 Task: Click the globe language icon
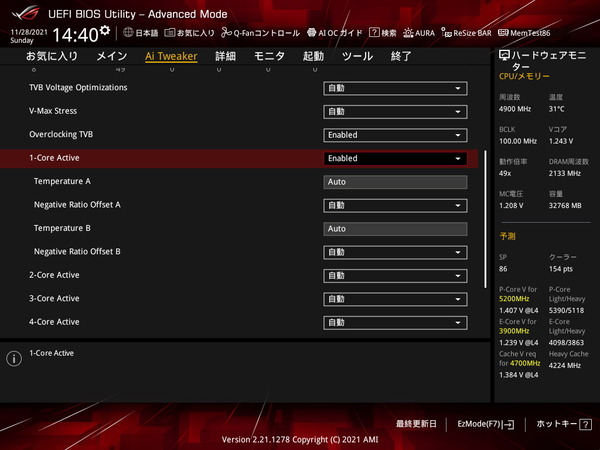click(x=128, y=33)
